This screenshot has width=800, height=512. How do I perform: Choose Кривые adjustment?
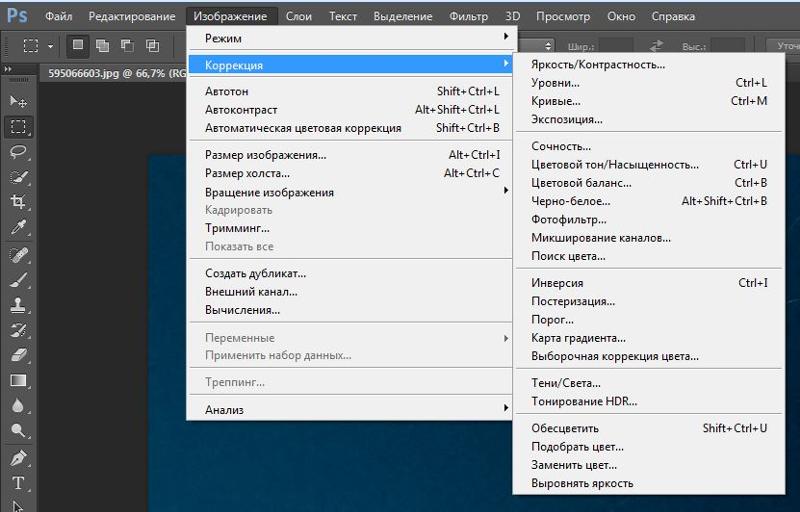649,101
